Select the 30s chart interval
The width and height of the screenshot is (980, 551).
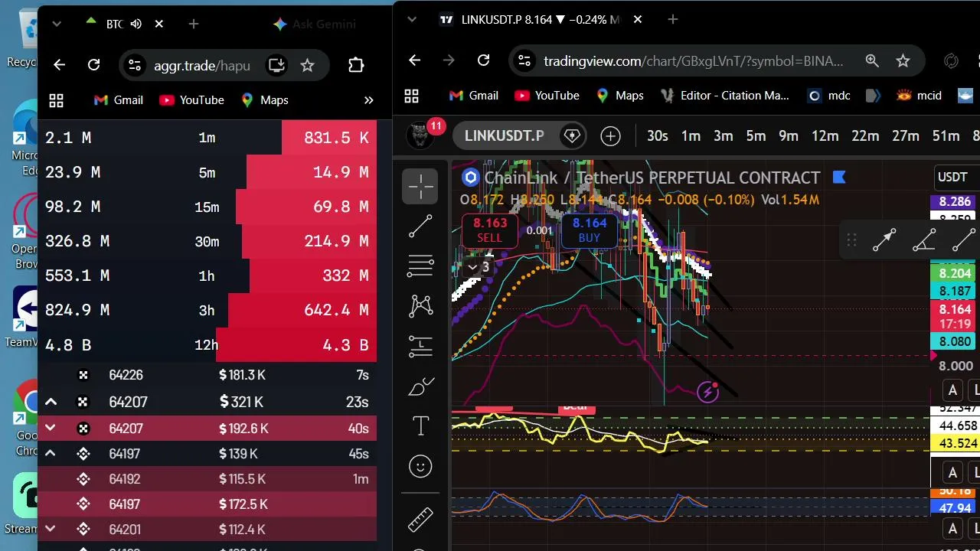(658, 136)
